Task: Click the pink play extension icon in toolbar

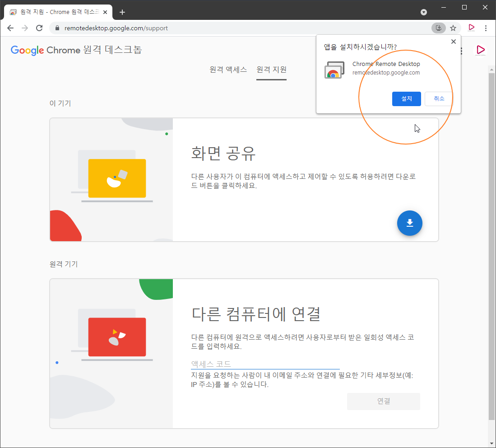Action: [471, 28]
